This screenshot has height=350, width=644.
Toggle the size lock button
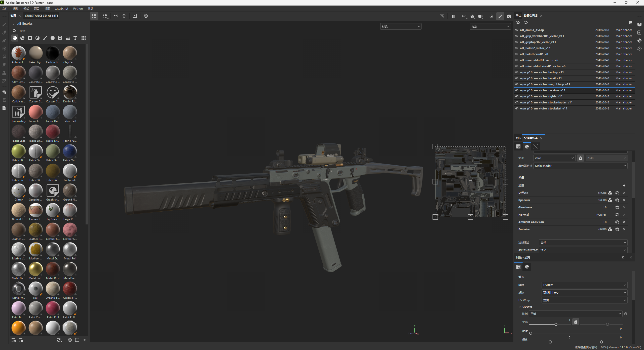[580, 158]
